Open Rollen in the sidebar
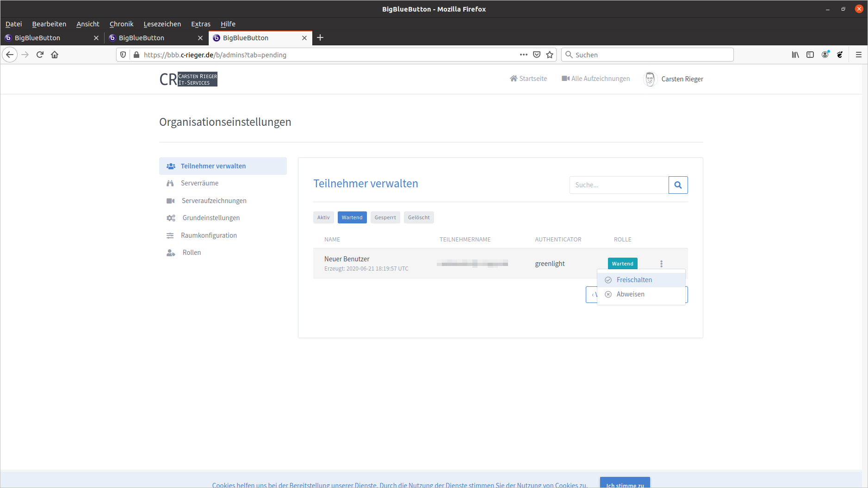Viewport: 868px width, 488px height. [223, 253]
